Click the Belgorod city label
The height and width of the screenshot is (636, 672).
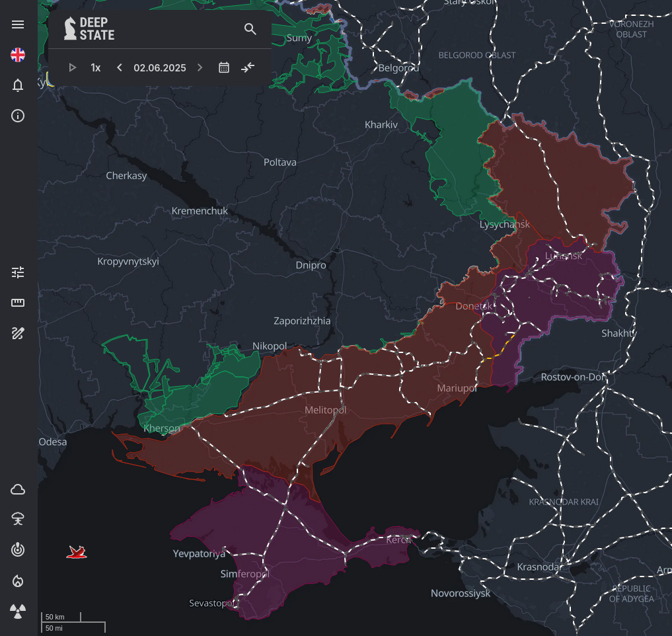398,67
